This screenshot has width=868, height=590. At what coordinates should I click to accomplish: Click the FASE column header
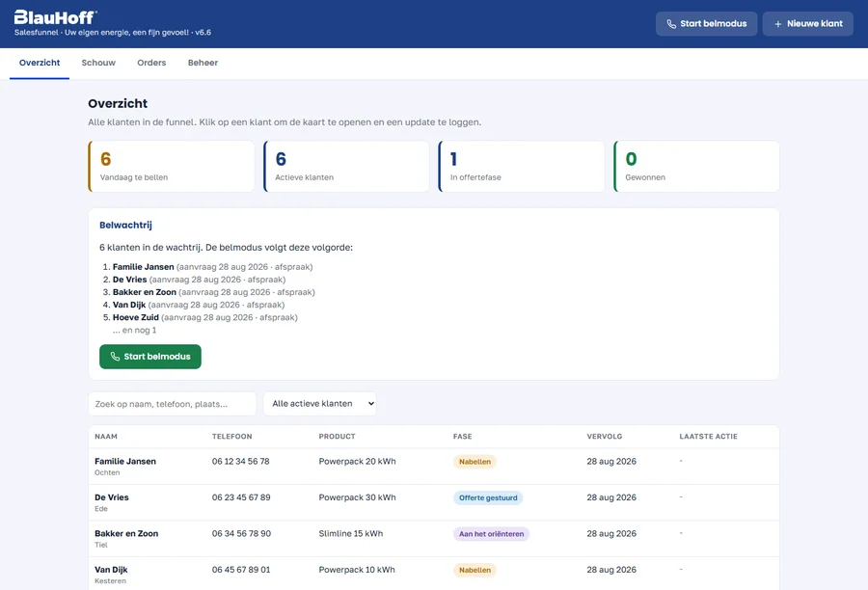(x=463, y=436)
